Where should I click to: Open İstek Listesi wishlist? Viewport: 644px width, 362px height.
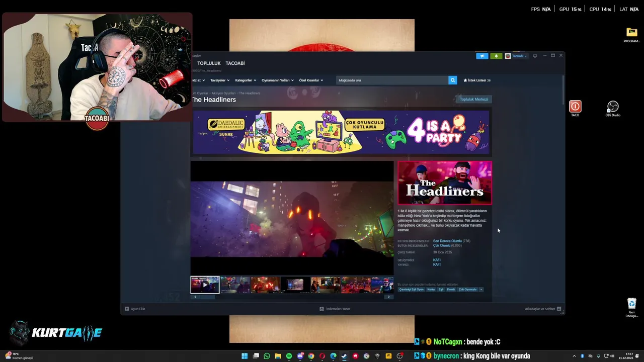click(x=477, y=80)
